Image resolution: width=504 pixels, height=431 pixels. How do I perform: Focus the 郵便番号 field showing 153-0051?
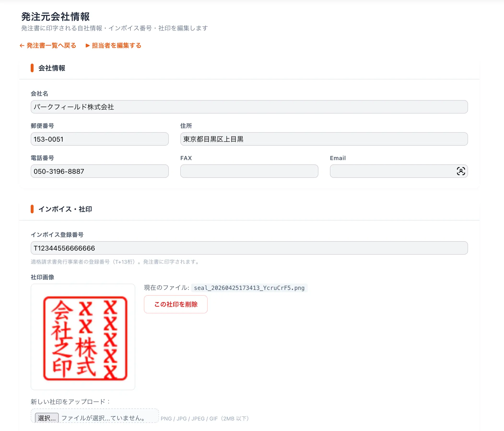100,139
